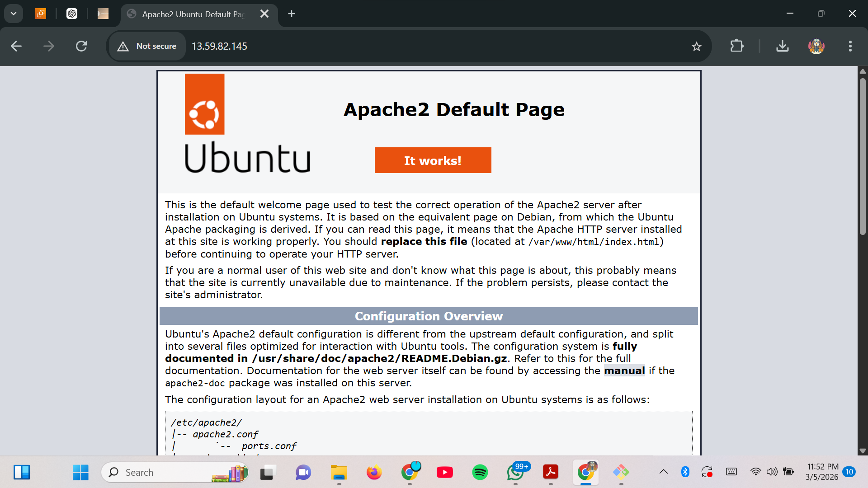
Task: Open the volume control
Action: pyautogui.click(x=772, y=472)
